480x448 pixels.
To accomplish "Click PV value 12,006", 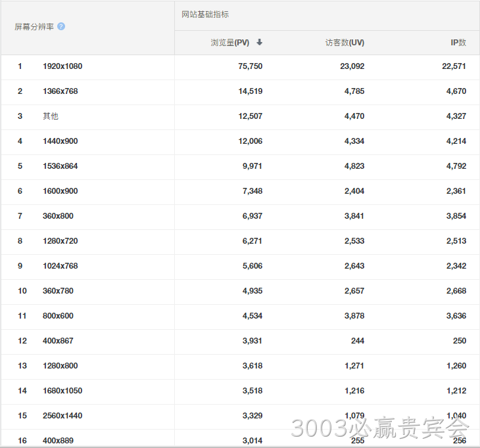I will coord(251,141).
